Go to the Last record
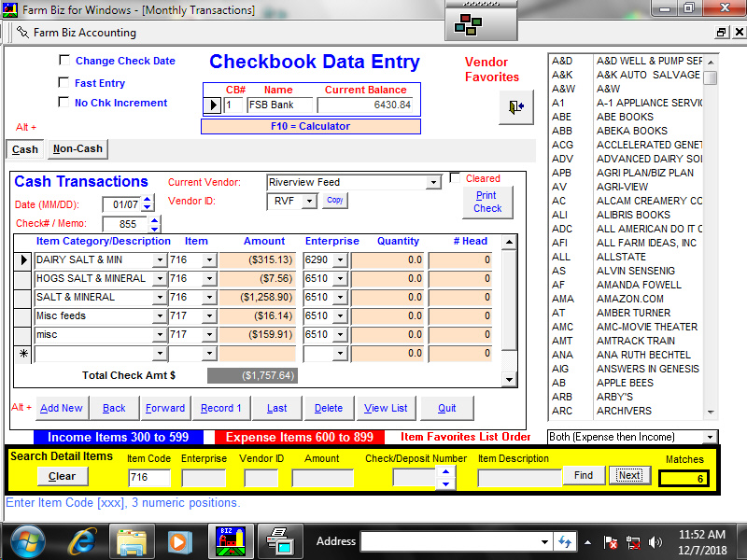This screenshot has height=560, width=747. (x=276, y=408)
